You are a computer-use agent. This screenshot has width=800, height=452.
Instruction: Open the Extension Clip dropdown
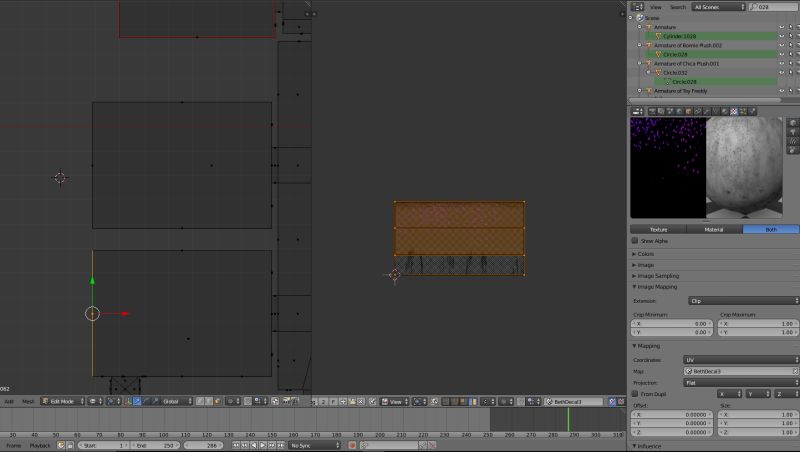point(743,301)
